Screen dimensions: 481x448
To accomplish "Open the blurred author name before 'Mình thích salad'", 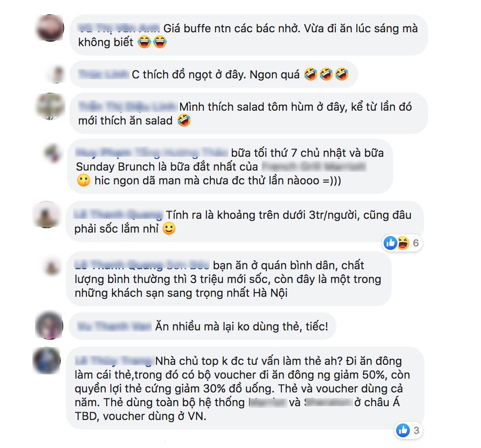I will (128, 107).
